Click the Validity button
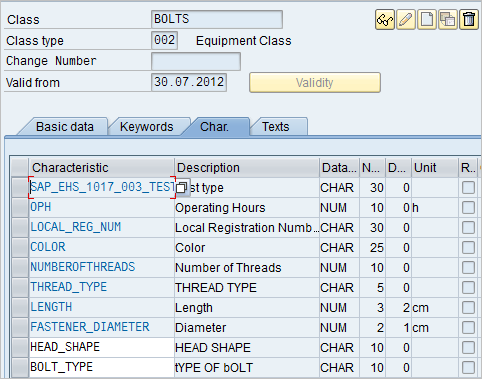The image size is (482, 379). pyautogui.click(x=315, y=83)
